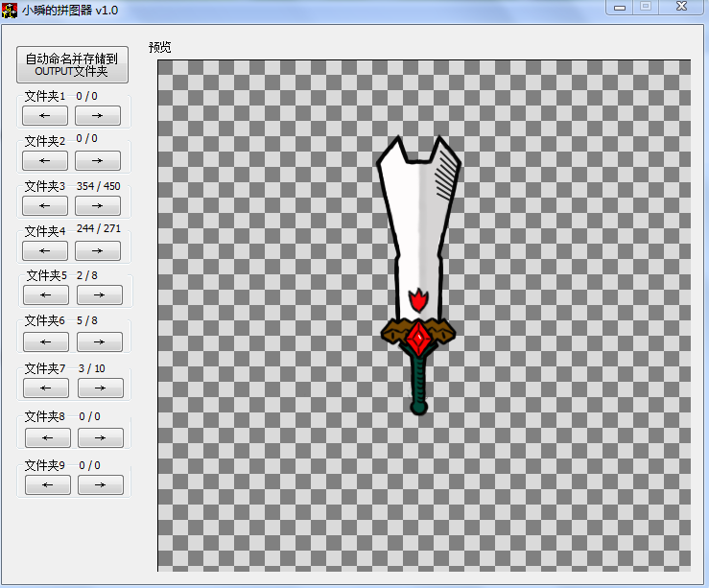The width and height of the screenshot is (709, 588).
Task: Select previous item for 文件夹2
Action: (45, 160)
